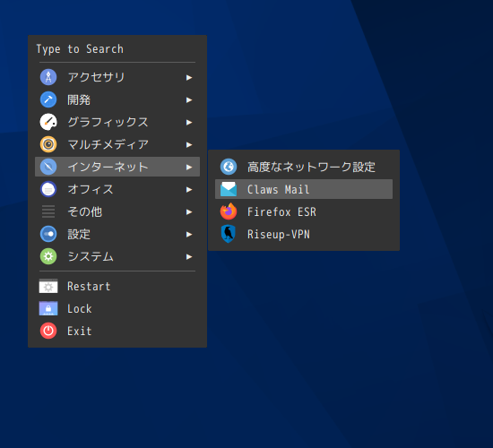Focus the Type to Search field
The height and width of the screenshot is (448, 493).
[x=117, y=49]
